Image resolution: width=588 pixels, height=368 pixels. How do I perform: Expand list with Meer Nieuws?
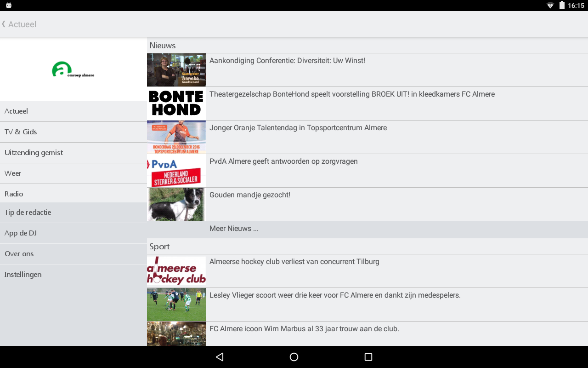(367, 229)
